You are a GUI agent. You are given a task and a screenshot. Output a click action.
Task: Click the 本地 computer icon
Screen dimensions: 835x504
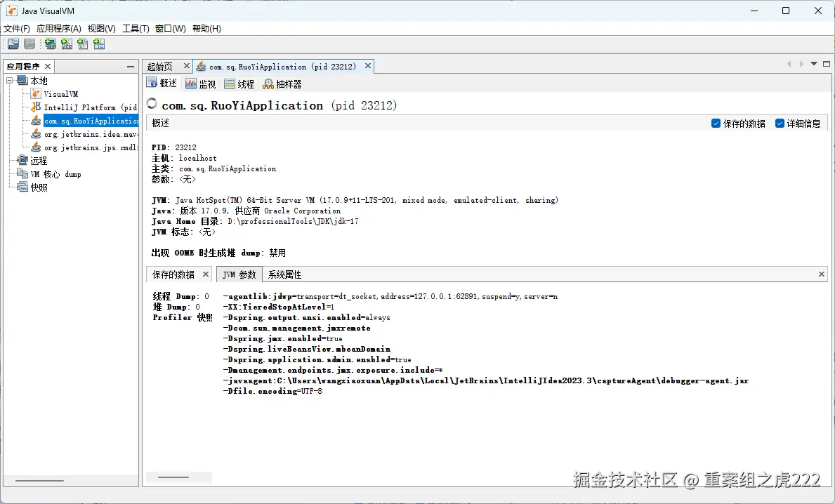tap(22, 80)
